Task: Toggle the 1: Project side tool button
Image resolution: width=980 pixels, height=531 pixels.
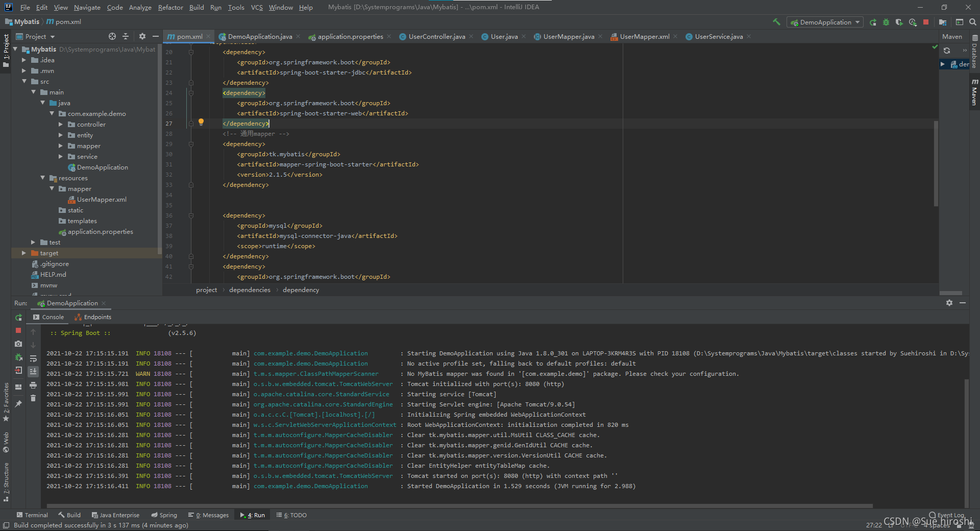Action: pos(6,51)
